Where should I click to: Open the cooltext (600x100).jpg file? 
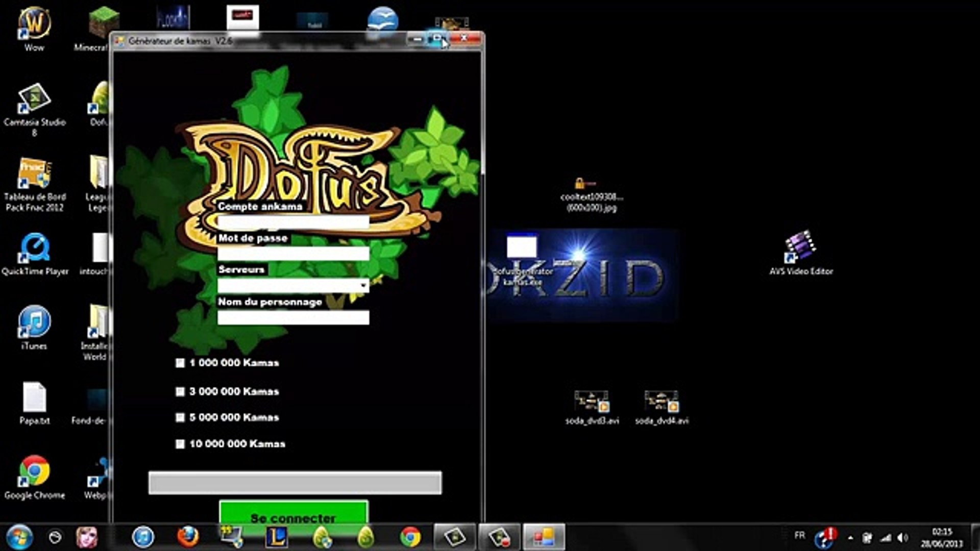(x=591, y=194)
